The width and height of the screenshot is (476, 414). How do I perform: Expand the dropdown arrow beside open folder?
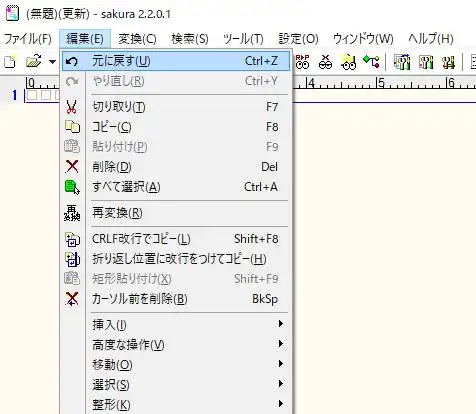pyautogui.click(x=52, y=62)
